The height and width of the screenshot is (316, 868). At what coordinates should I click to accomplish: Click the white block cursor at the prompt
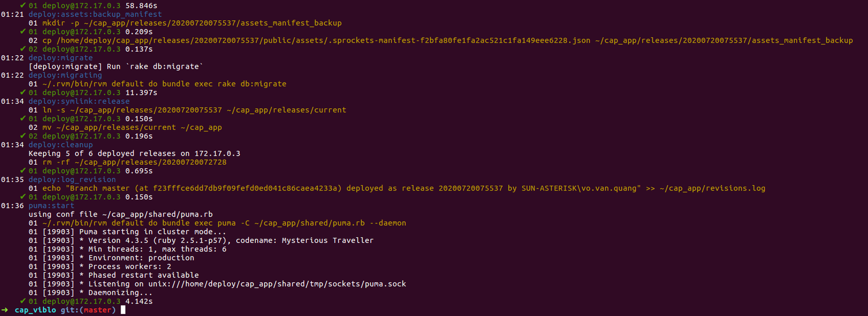[x=123, y=310]
